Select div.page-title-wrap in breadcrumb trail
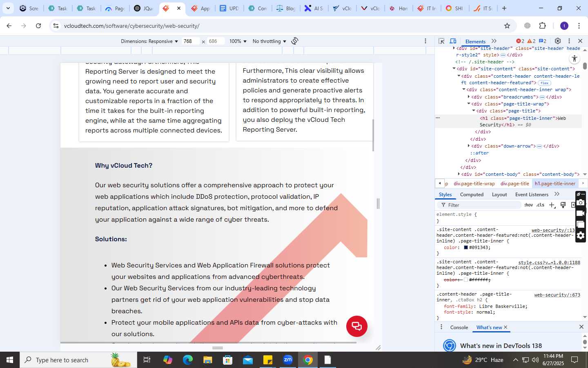The width and height of the screenshot is (588, 368). (474, 184)
